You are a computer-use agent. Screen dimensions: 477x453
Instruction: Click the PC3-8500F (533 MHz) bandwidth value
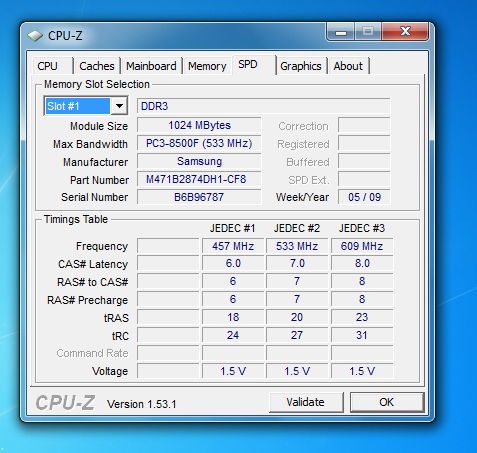click(199, 143)
